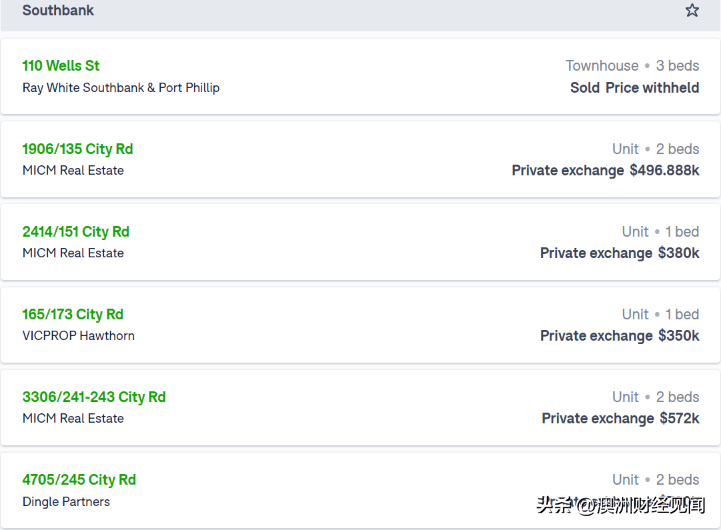Click VICPROP Hawthorn agency name
Viewport: 721px width, 530px height.
[78, 336]
